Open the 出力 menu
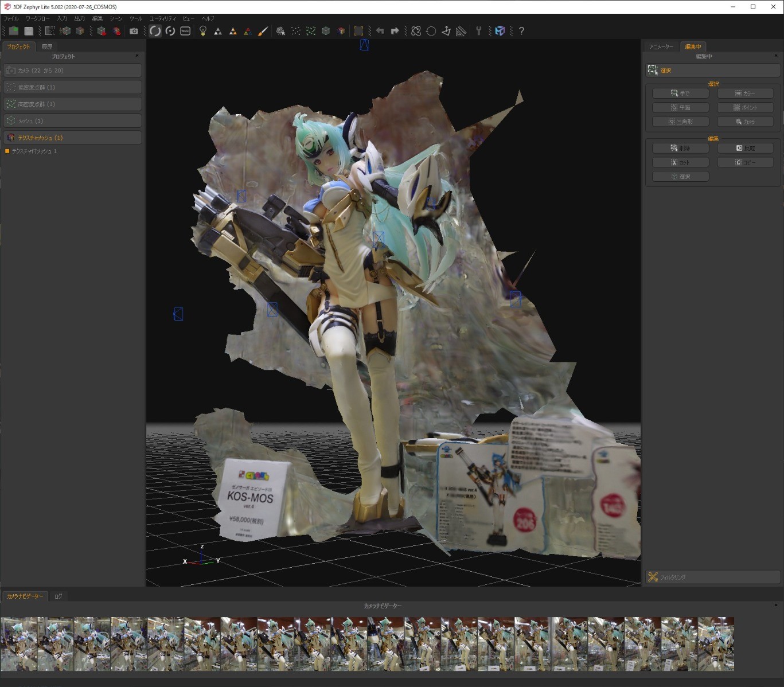Image resolution: width=784 pixels, height=687 pixels. pos(79,18)
